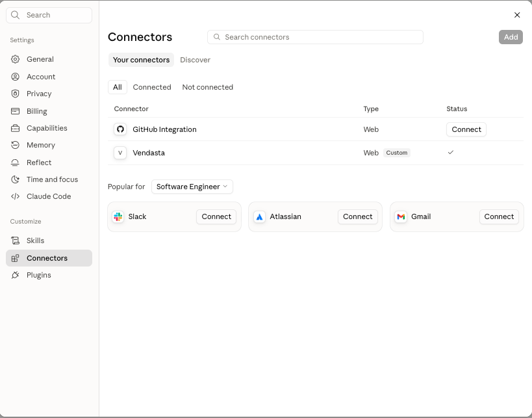
Task: Click the Add connector button
Action: pos(511,37)
